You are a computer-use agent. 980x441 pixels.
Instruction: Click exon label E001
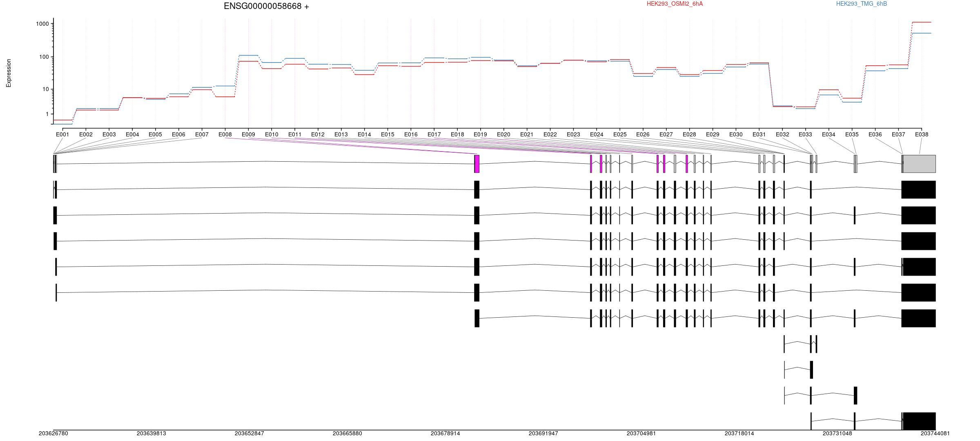tap(62, 134)
